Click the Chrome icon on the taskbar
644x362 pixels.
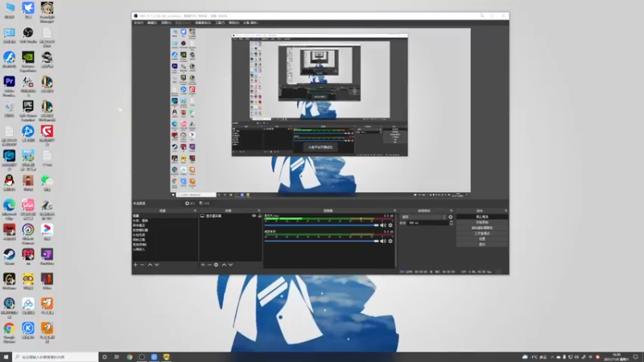130,357
